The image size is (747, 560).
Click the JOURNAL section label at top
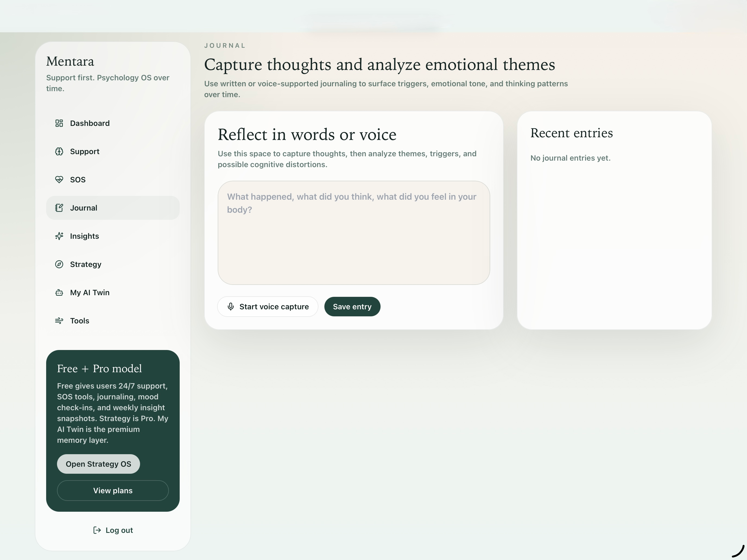tap(225, 46)
